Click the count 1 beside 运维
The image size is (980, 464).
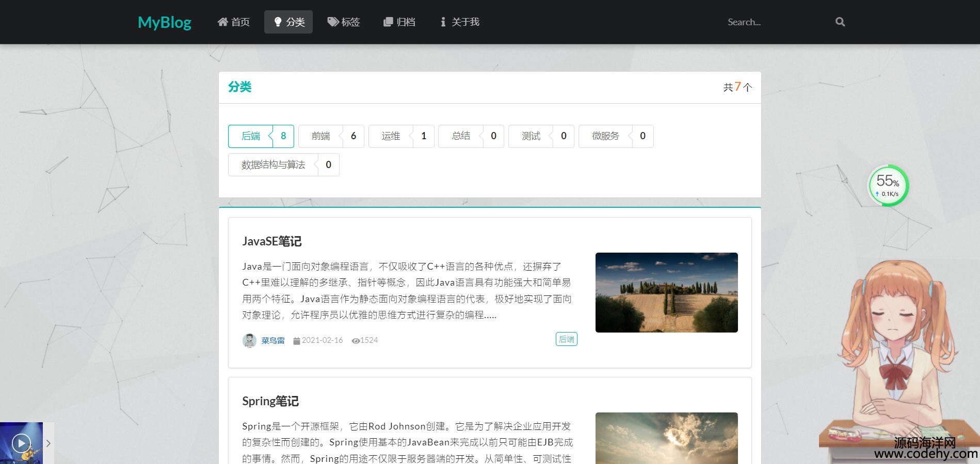tap(424, 136)
